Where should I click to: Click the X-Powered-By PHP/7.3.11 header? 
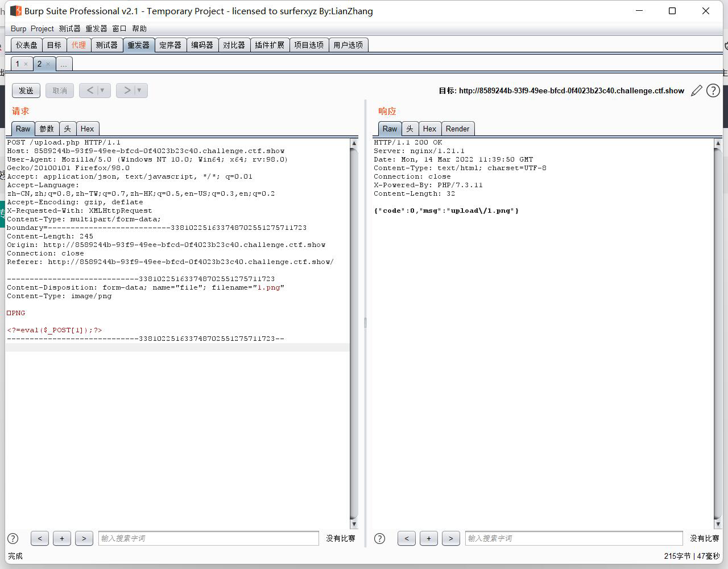coord(428,185)
